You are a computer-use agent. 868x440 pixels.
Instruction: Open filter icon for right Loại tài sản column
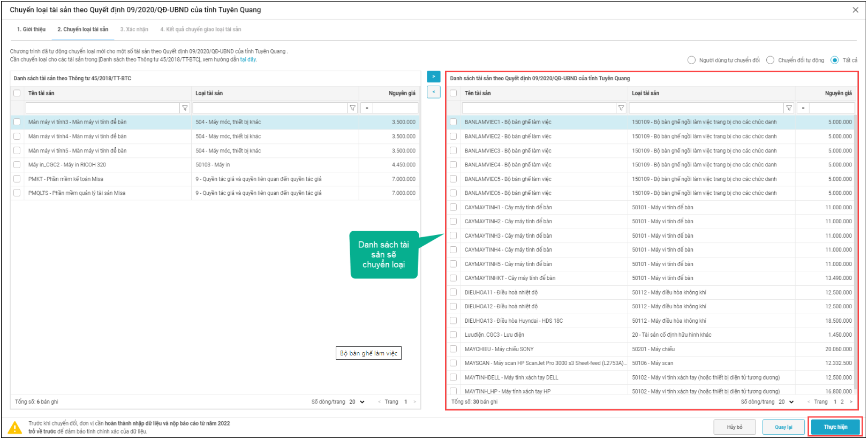pyautogui.click(x=789, y=108)
